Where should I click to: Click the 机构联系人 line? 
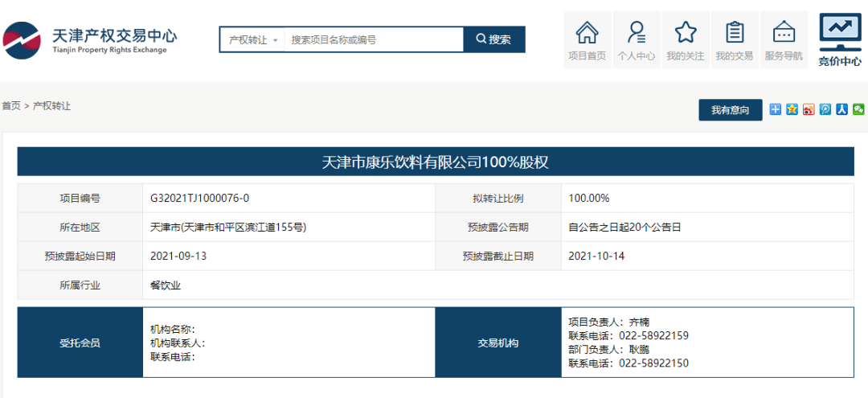[x=178, y=343]
